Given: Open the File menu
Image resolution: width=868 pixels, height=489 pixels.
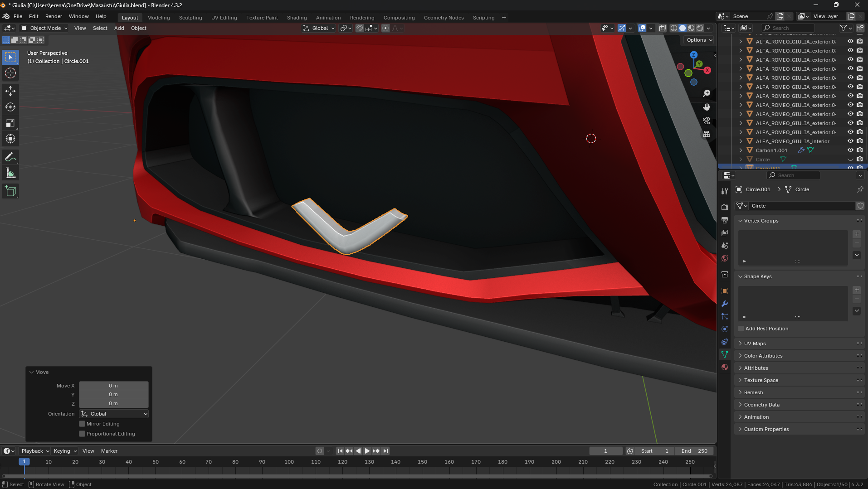Looking at the screenshot, I should tap(18, 16).
